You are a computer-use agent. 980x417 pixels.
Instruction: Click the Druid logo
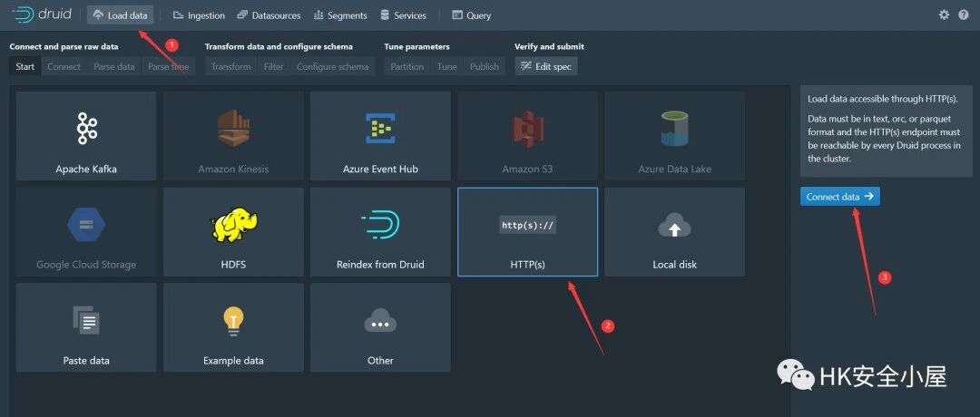point(41,15)
